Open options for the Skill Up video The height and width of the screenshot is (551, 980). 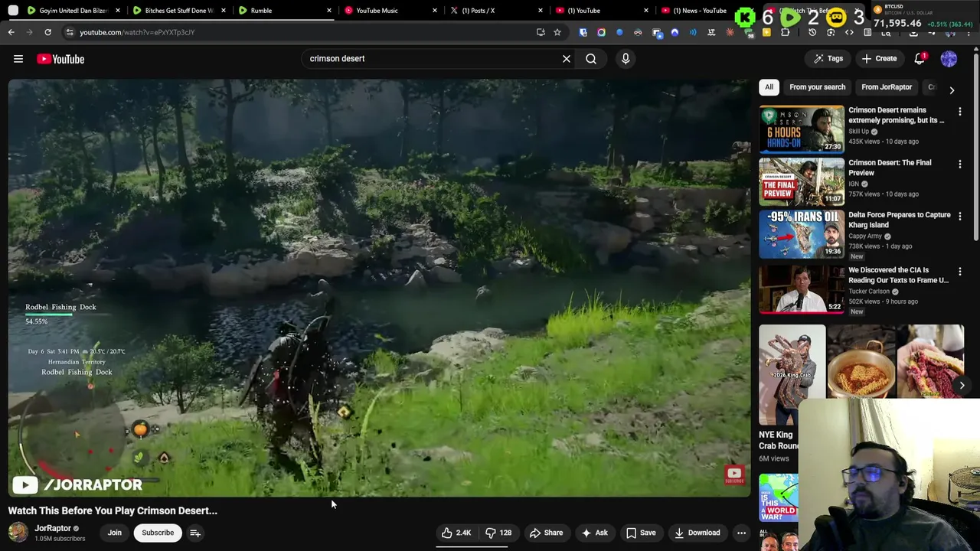[x=960, y=112]
